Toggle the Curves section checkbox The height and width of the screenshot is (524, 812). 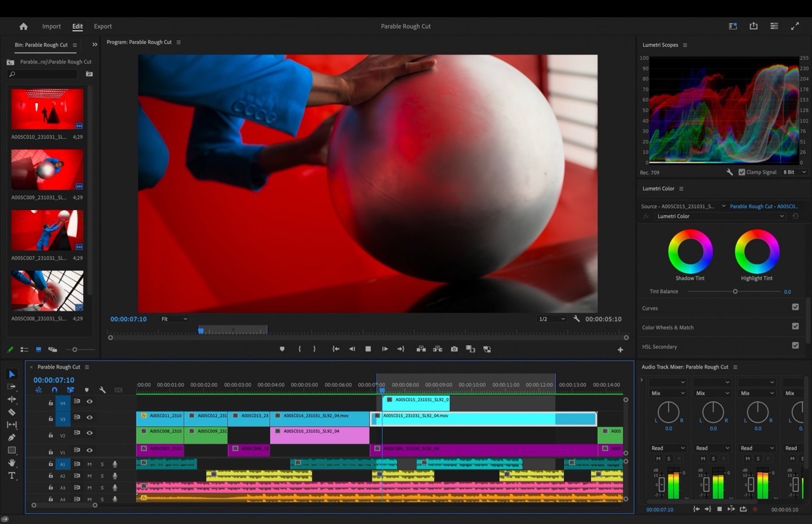pos(795,308)
